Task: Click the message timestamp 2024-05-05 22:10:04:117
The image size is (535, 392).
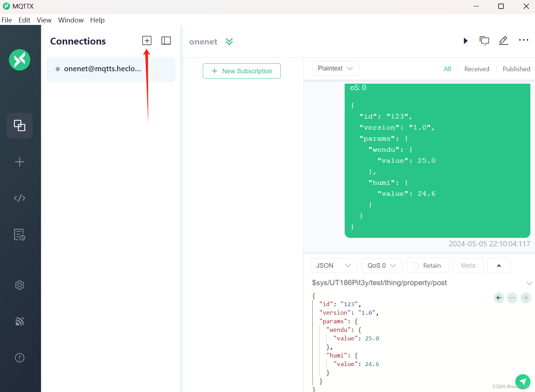Action: (x=489, y=244)
